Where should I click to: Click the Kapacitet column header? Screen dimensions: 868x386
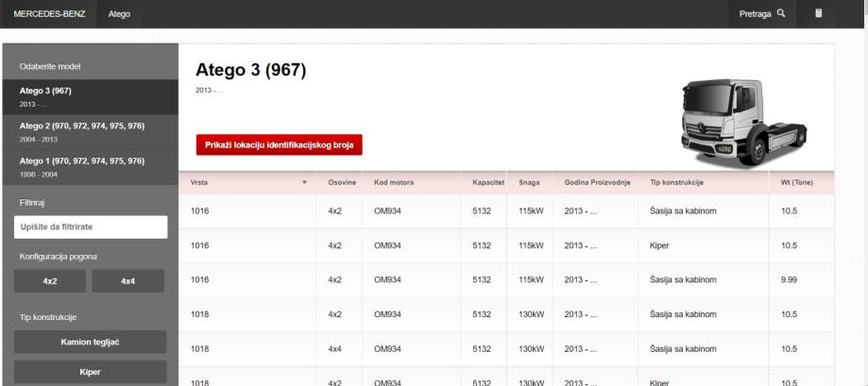click(488, 182)
